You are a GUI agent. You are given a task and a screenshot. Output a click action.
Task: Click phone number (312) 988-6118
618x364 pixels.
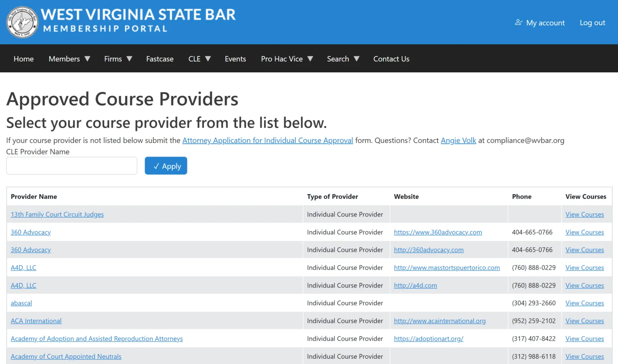pyautogui.click(x=534, y=356)
